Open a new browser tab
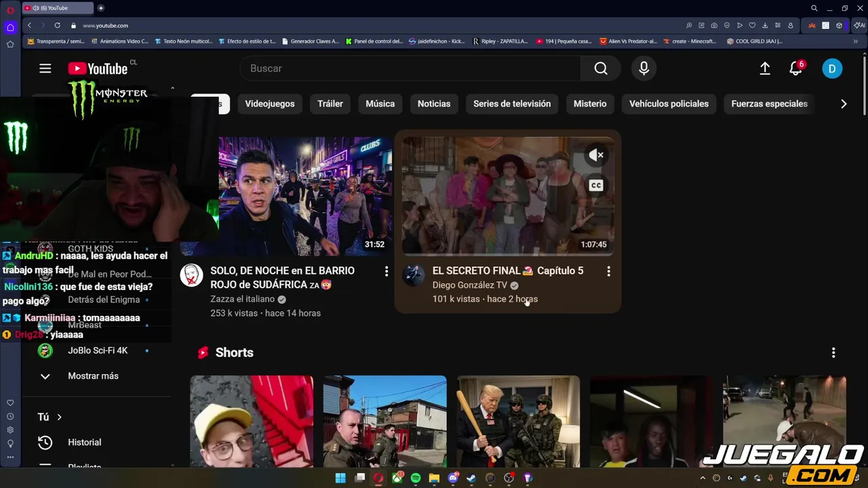This screenshot has height=488, width=868. pos(100,8)
